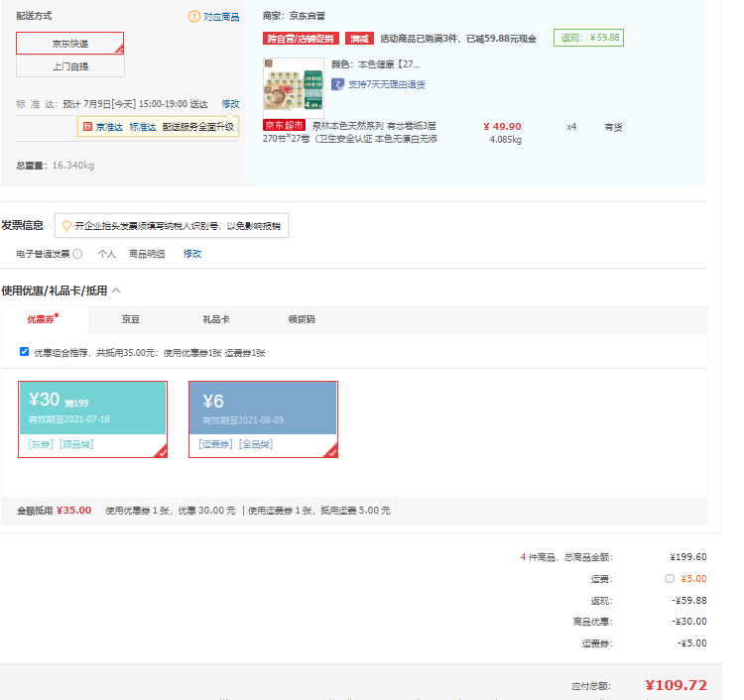The width and height of the screenshot is (744, 700).
Task: Click the 返现 -¥59.88 summary value
Action: [689, 601]
